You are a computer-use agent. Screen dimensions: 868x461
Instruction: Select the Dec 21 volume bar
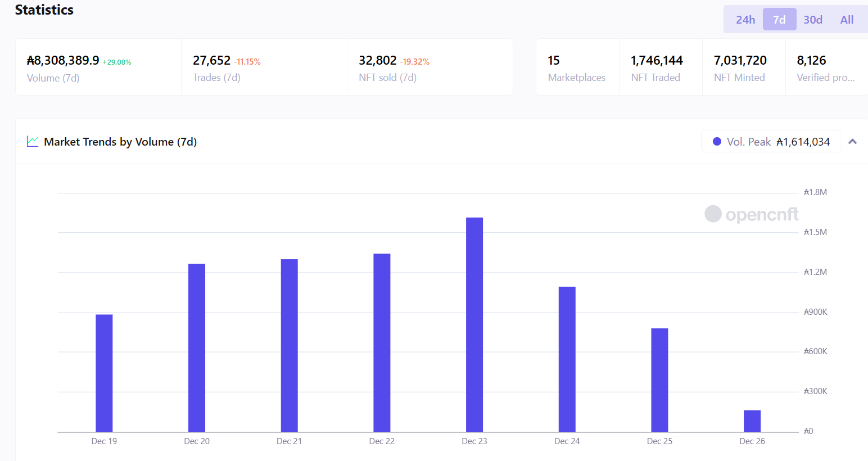[x=290, y=346]
